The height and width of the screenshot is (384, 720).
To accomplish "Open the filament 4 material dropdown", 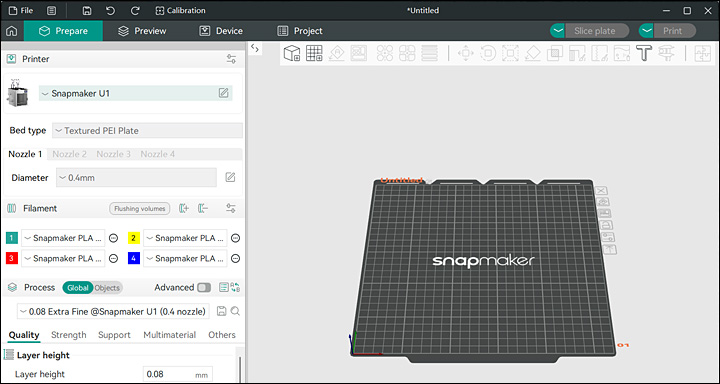I will (x=186, y=259).
